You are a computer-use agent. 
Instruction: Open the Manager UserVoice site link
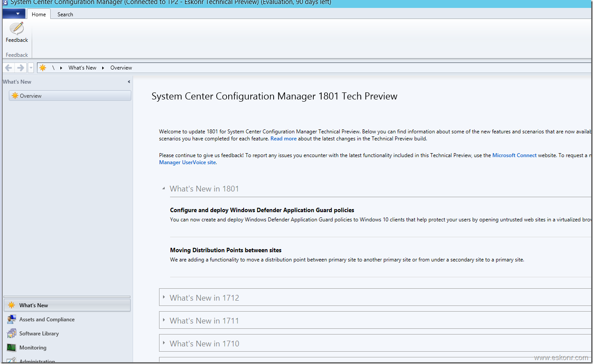188,162
